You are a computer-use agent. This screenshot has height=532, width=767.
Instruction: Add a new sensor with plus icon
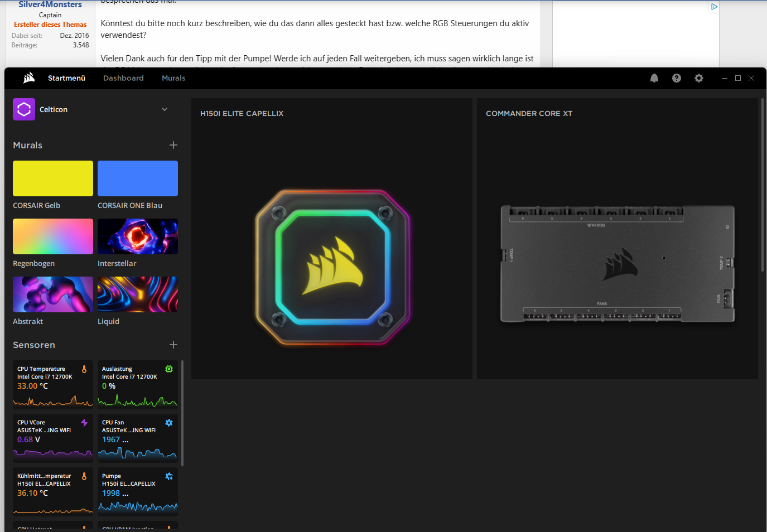pyautogui.click(x=173, y=345)
